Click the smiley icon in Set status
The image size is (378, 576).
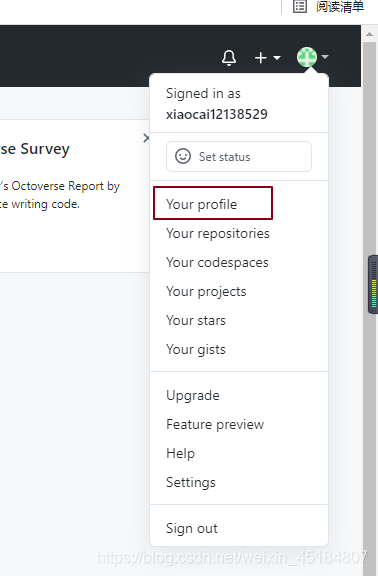tap(183, 156)
